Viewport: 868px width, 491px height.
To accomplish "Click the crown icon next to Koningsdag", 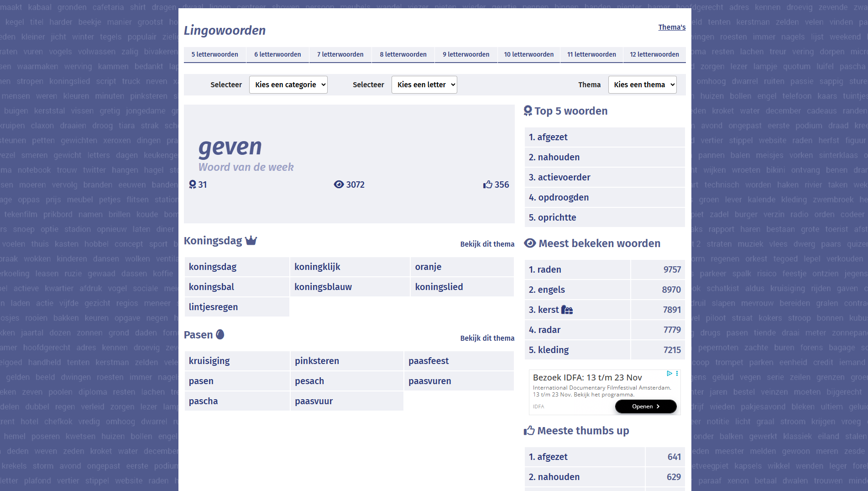I will 250,240.
